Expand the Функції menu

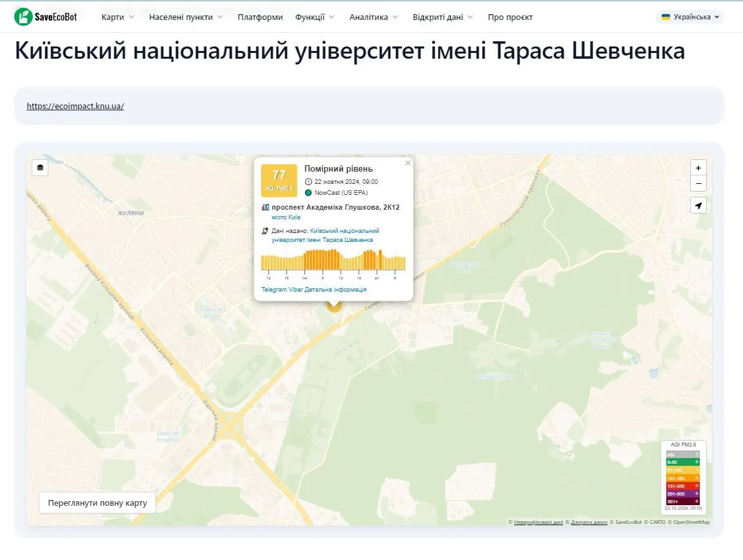(315, 17)
